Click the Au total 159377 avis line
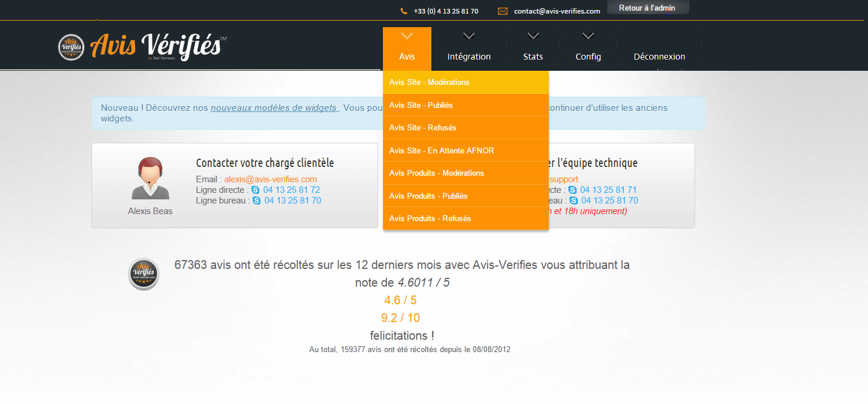 coord(410,350)
